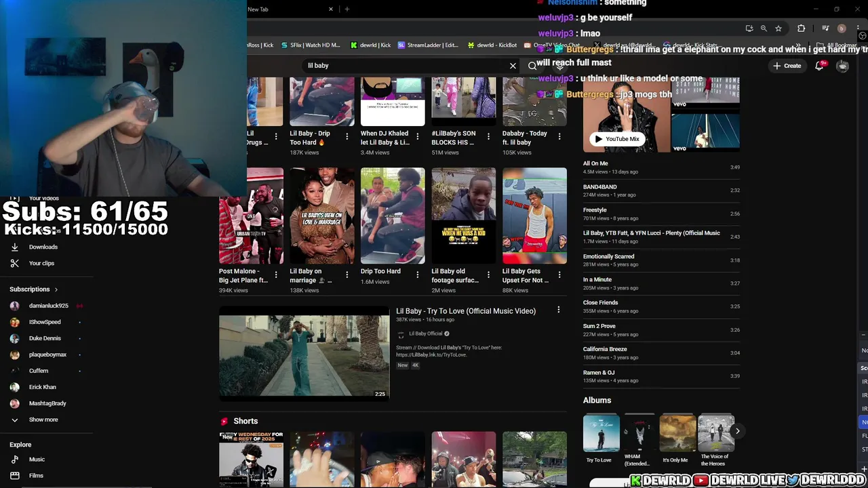This screenshot has height=488, width=868.
Task: Open options for 'Lil Baby old footage'
Action: tap(488, 274)
